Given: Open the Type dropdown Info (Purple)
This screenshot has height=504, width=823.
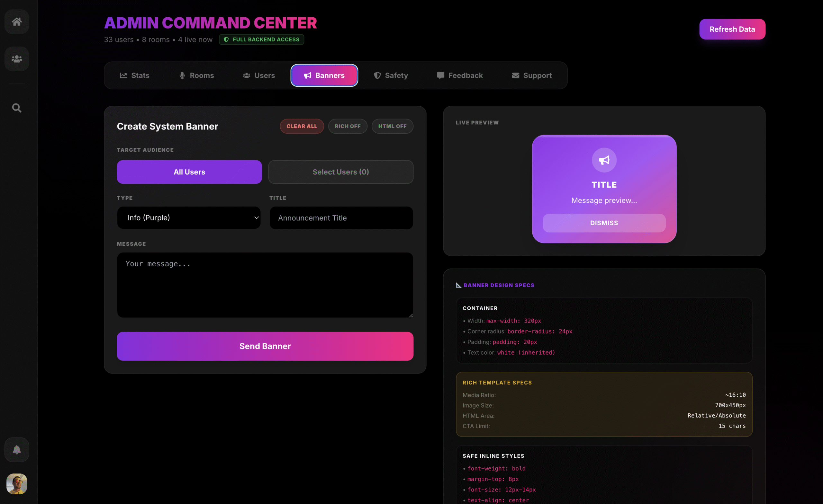Looking at the screenshot, I should point(189,217).
